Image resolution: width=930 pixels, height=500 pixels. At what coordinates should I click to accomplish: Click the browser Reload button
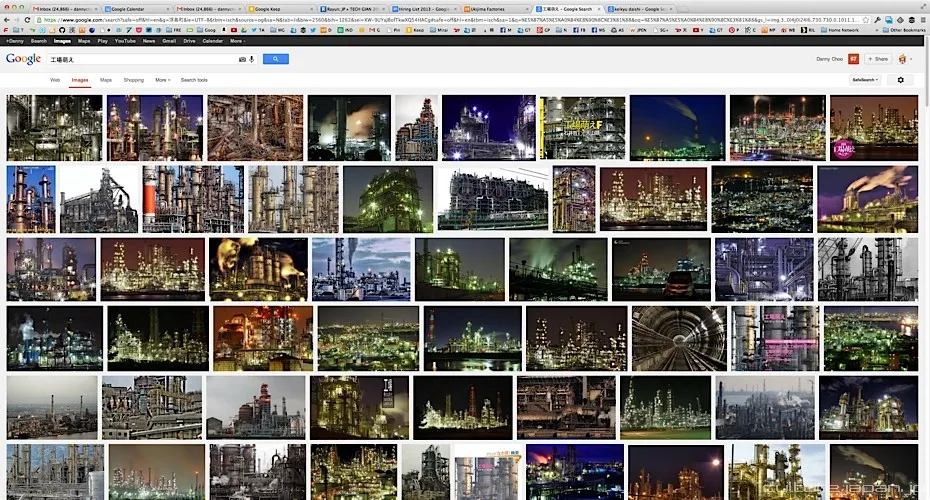coord(27,20)
